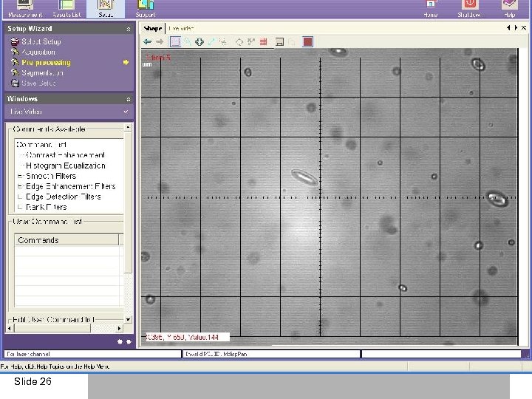Select the line measurement tool
The height and width of the screenshot is (399, 532).
pyautogui.click(x=211, y=41)
